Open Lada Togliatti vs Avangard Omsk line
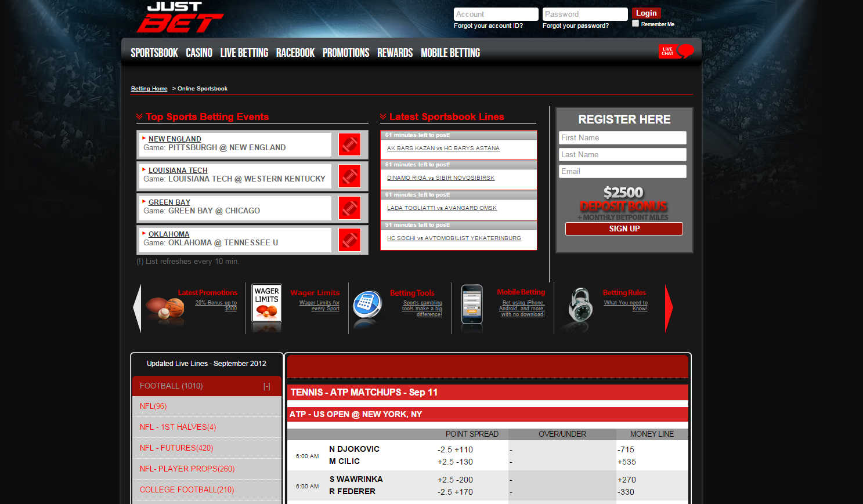Image resolution: width=863 pixels, height=504 pixels. point(442,208)
